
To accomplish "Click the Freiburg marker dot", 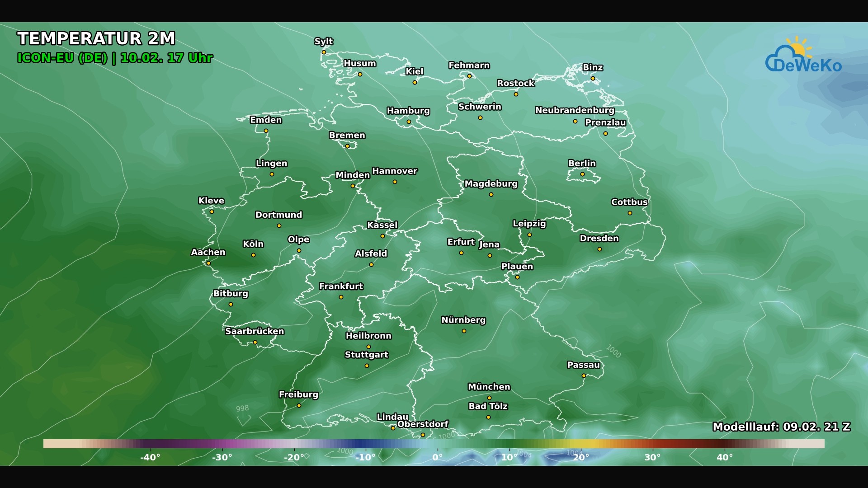I will click(x=299, y=404).
